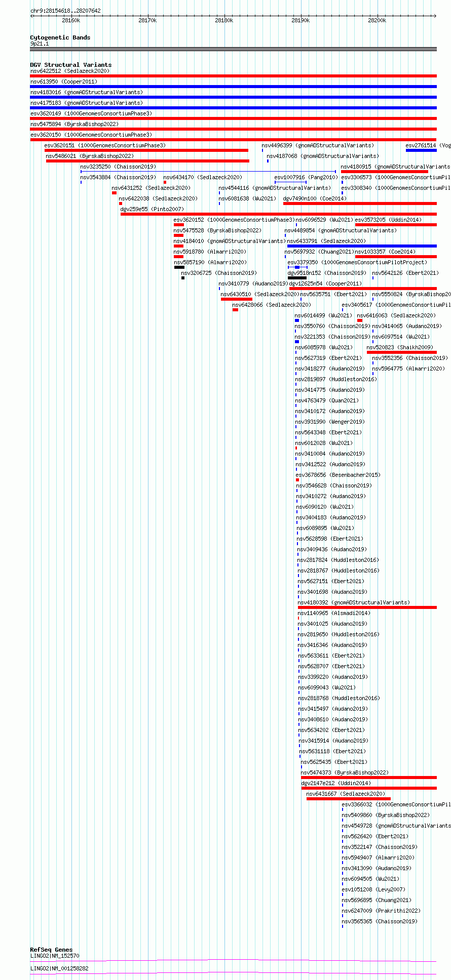
Task: Click nsv3931990 (Wenger2019) label
Action: click(x=330, y=422)
